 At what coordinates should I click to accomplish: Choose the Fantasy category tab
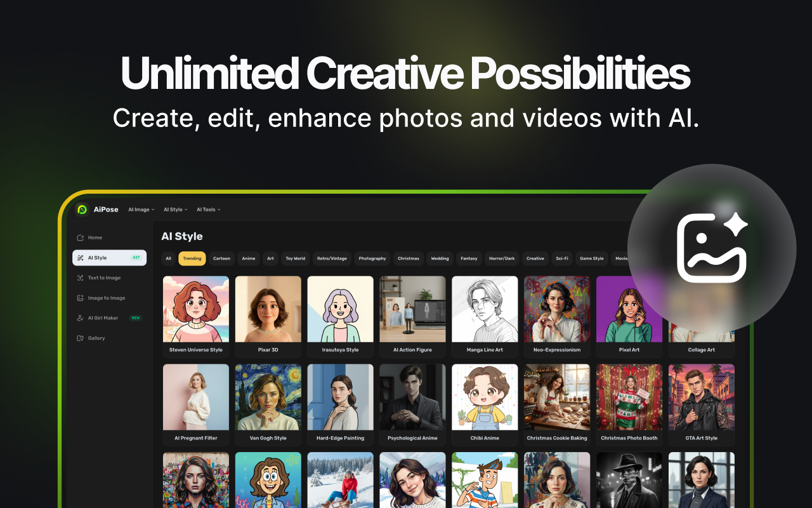pos(469,258)
